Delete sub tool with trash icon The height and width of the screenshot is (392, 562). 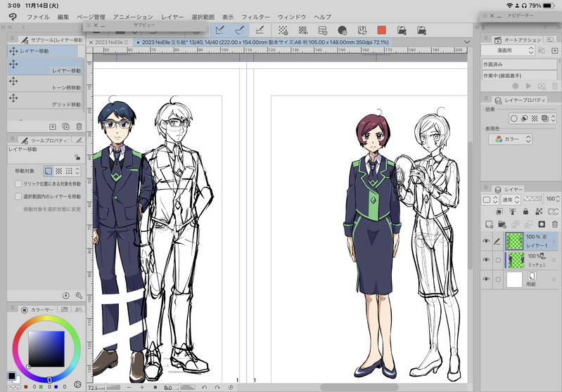[79, 126]
